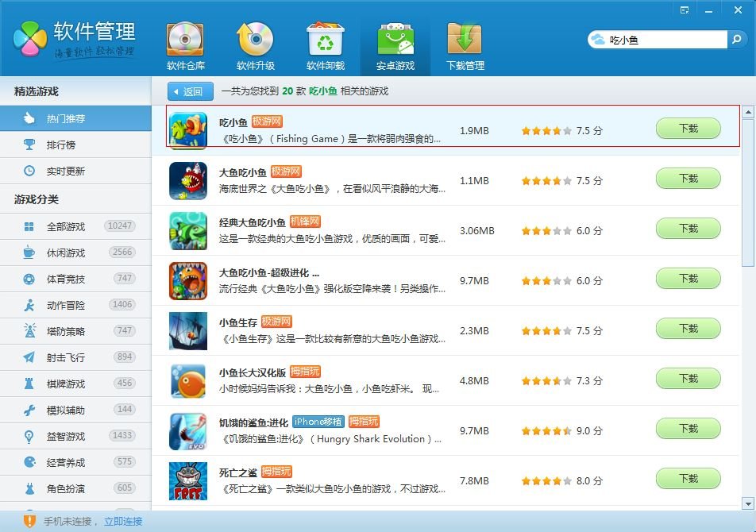756x532 pixels.
Task: Click the vertical scrollbar thumb
Action: coord(748,192)
